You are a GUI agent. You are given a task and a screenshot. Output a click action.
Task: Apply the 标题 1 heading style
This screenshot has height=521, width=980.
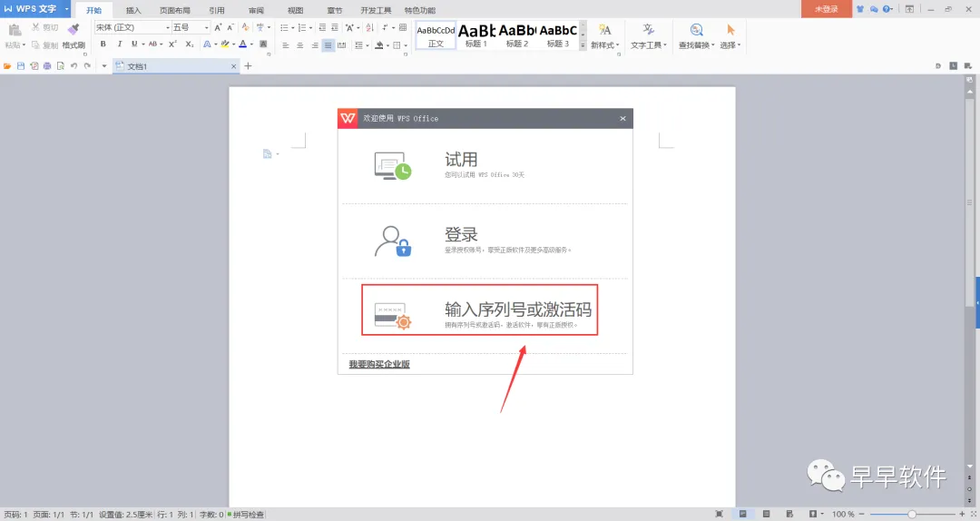(x=476, y=35)
